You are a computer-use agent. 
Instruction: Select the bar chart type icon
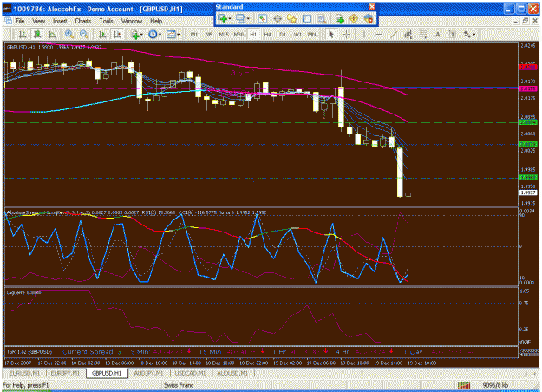click(23, 34)
